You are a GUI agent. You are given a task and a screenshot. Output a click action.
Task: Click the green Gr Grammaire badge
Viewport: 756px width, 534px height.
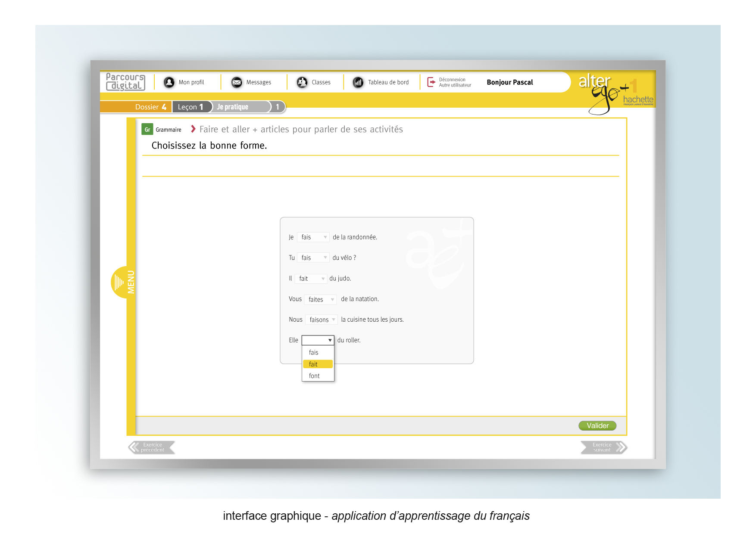tap(147, 130)
